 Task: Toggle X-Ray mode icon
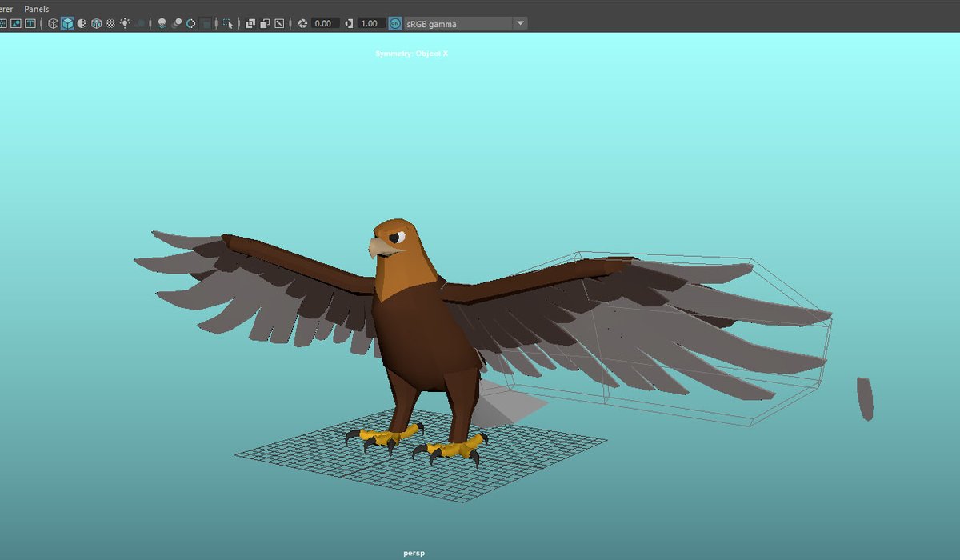(250, 23)
